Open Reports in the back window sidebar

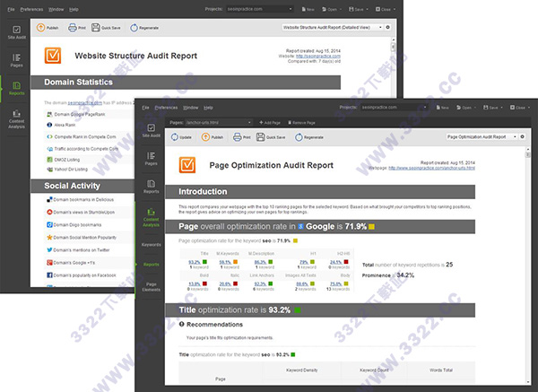click(16, 88)
